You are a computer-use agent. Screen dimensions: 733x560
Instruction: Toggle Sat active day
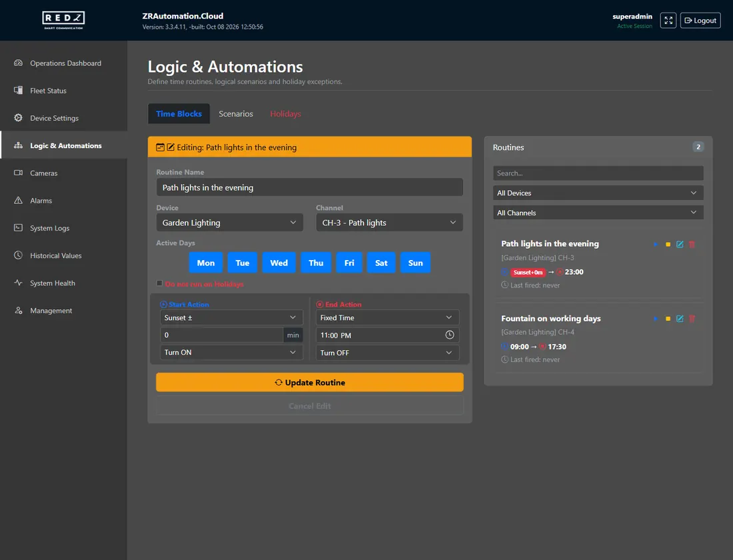(x=381, y=263)
